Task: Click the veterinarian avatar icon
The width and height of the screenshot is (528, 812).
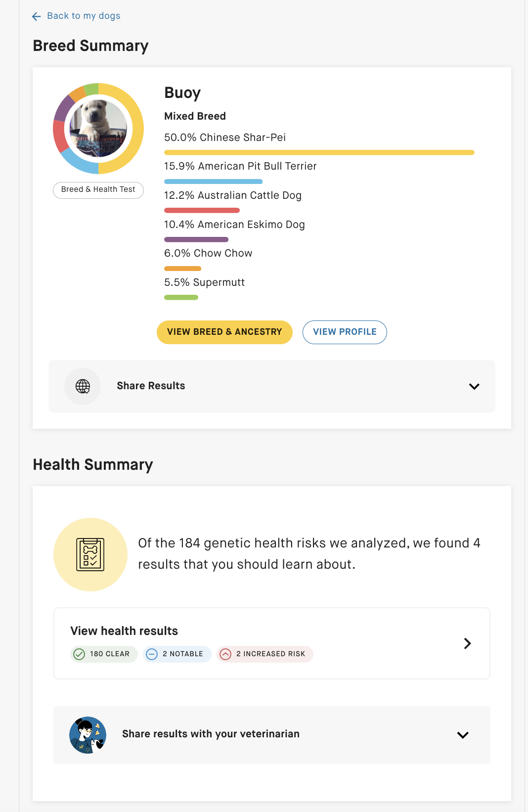Action: point(88,735)
